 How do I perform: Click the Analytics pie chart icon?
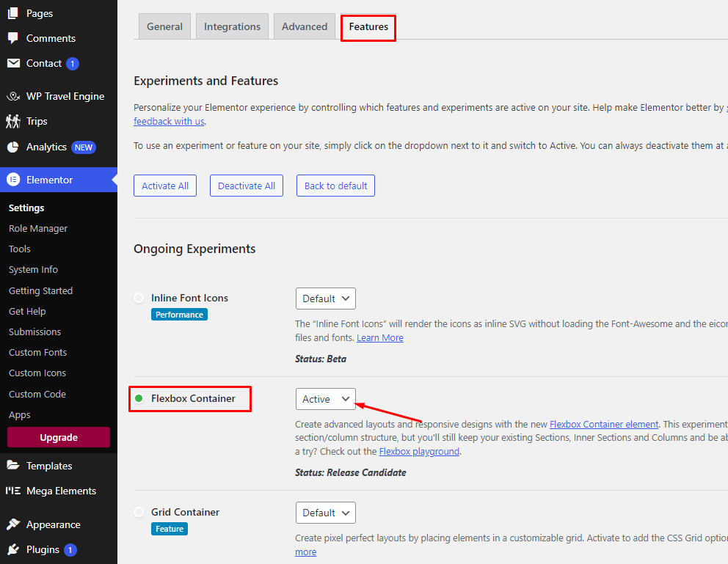pyautogui.click(x=13, y=147)
